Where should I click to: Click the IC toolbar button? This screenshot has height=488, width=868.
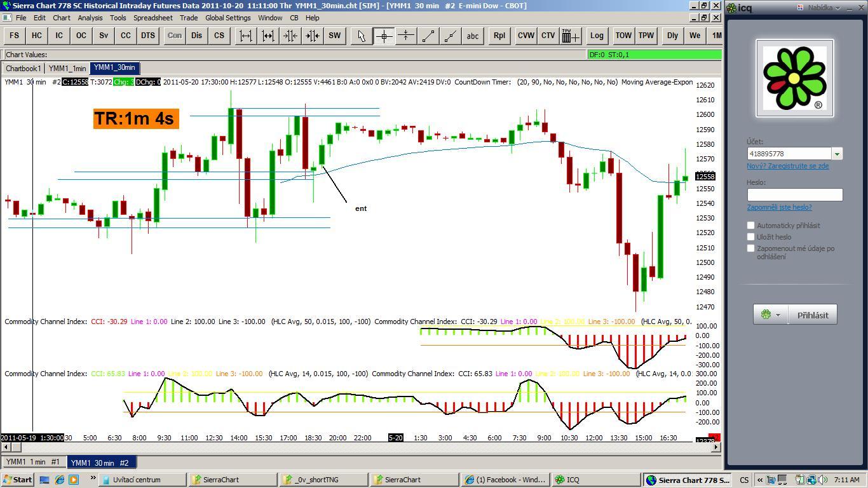[58, 36]
